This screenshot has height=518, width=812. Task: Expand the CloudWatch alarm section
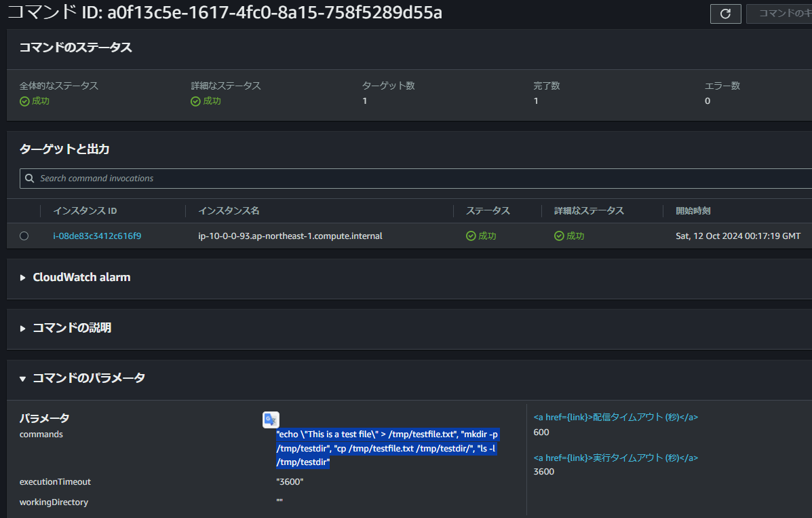[23, 278]
